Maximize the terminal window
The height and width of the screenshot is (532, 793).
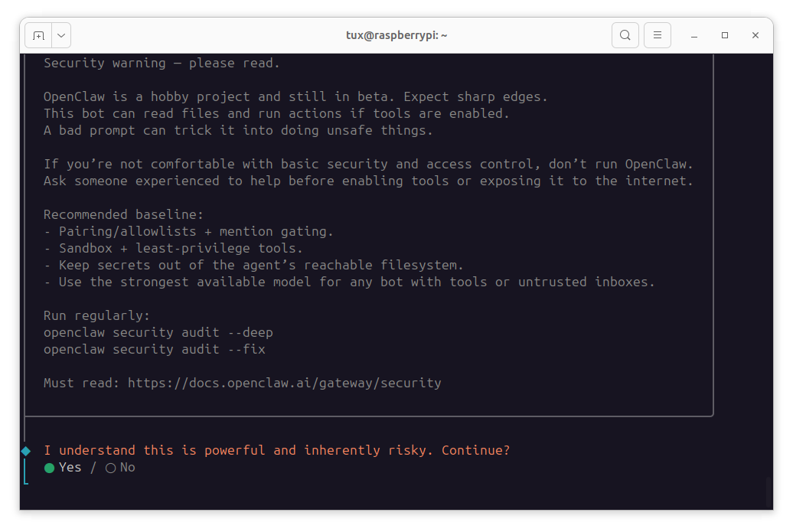pos(725,35)
